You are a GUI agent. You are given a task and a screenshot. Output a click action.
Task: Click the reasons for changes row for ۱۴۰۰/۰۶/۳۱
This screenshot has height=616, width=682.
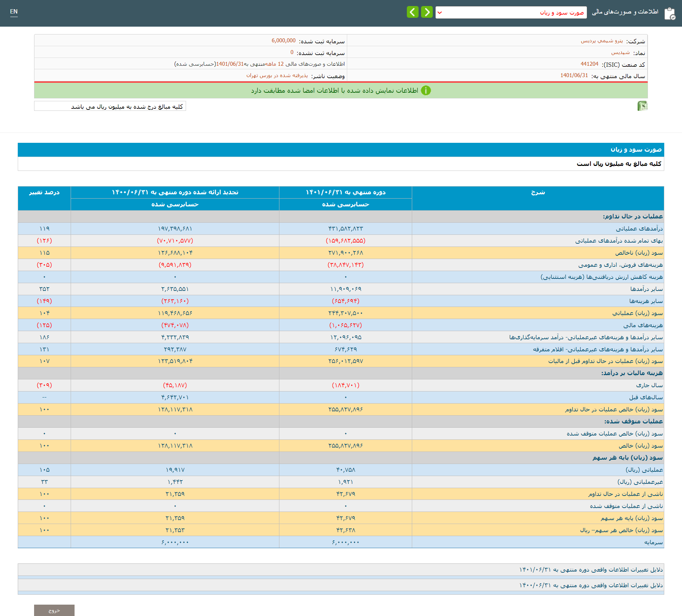(341, 585)
